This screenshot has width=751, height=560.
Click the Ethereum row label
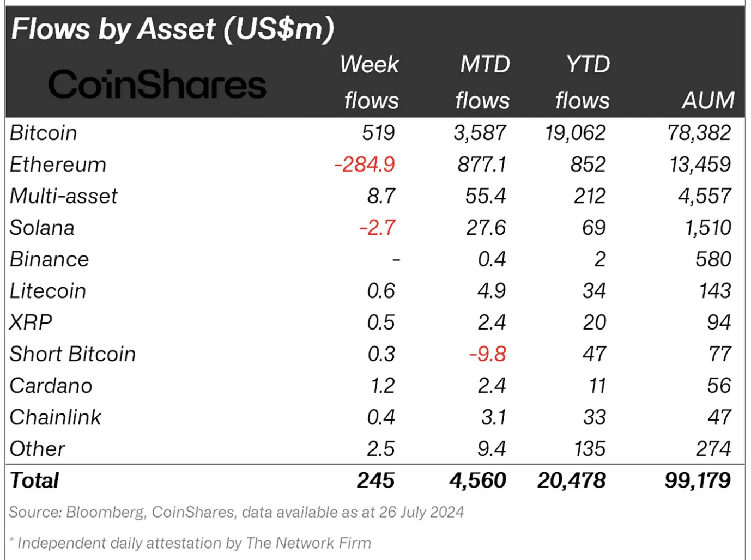coord(58,165)
